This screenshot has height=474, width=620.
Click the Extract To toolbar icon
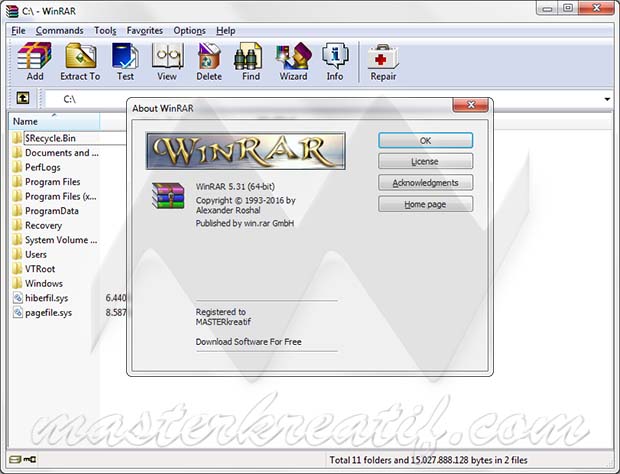pyautogui.click(x=80, y=61)
